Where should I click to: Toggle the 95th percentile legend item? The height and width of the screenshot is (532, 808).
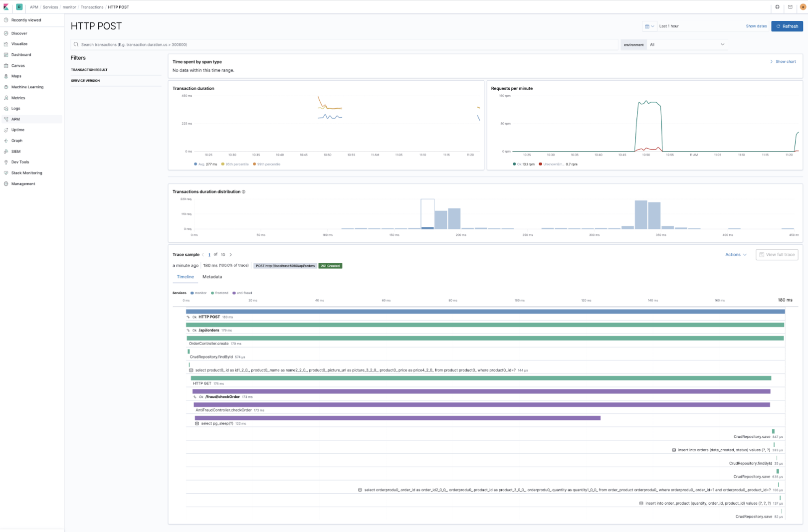(234, 164)
